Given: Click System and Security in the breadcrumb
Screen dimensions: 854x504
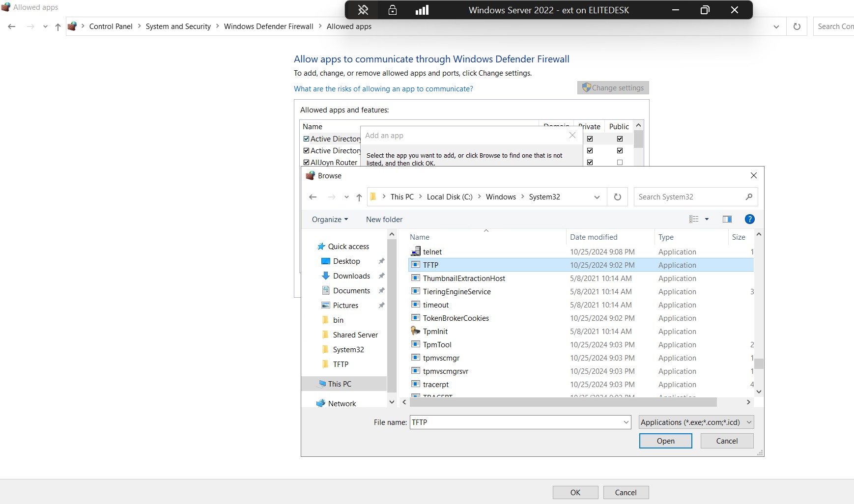Looking at the screenshot, I should coord(178,27).
